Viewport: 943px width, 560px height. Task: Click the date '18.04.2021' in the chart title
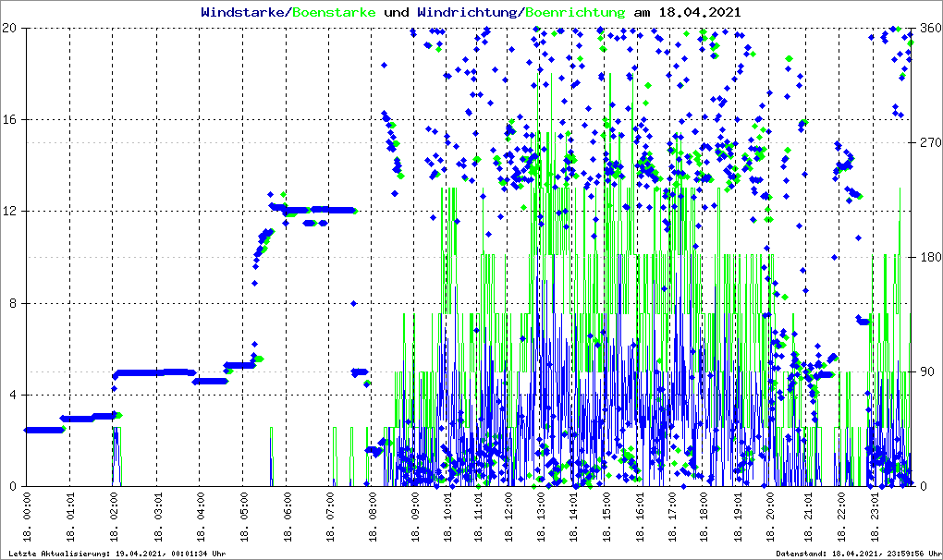700,12
